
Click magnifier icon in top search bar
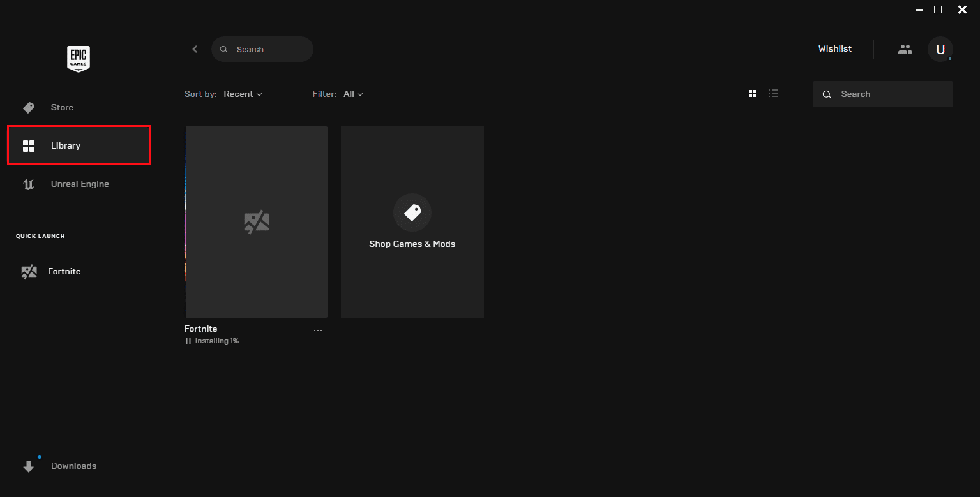point(223,50)
